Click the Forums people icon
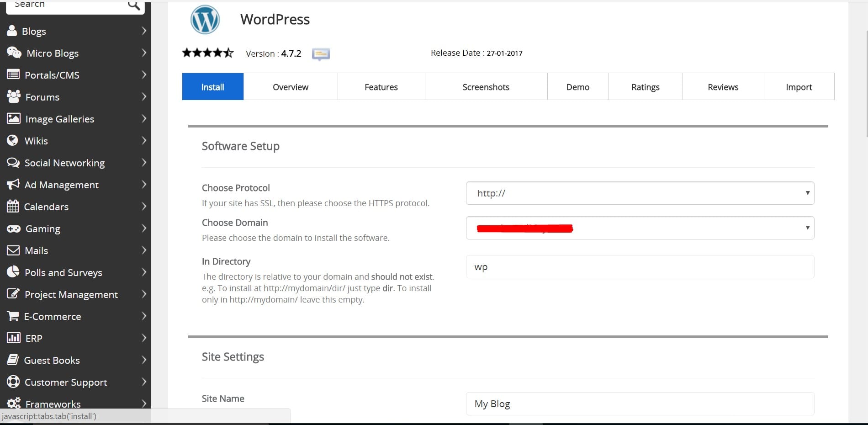The width and height of the screenshot is (868, 425). click(14, 96)
